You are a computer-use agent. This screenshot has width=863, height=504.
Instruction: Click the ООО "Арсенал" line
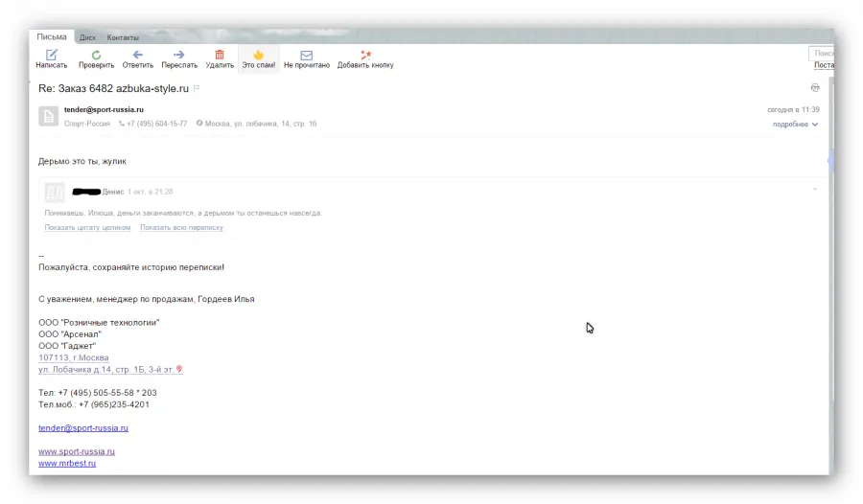pos(70,334)
